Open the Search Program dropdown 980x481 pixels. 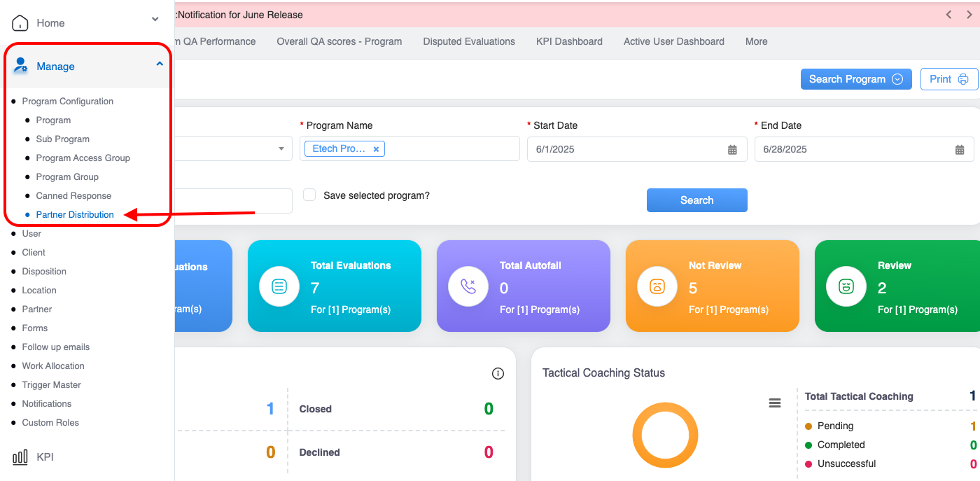click(x=855, y=79)
